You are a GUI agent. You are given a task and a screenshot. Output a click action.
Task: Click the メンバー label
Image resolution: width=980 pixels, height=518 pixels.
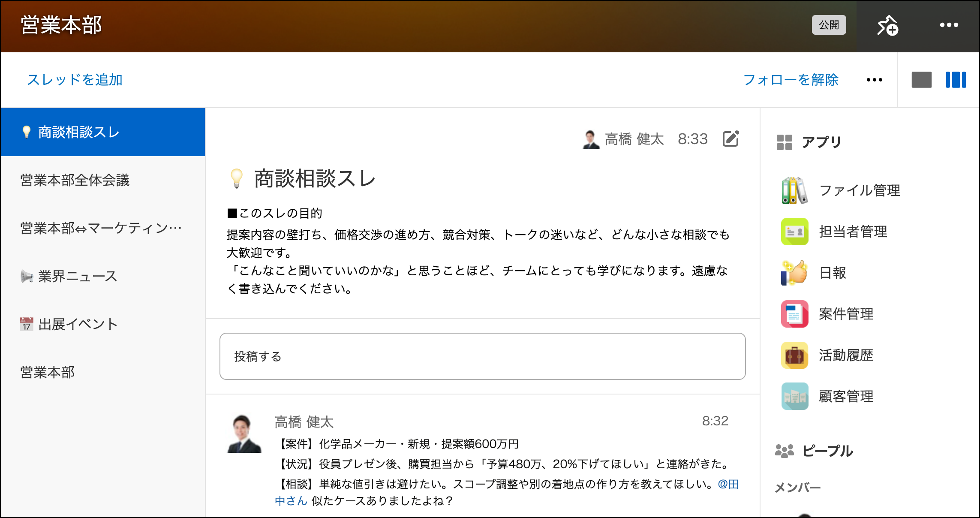[797, 488]
